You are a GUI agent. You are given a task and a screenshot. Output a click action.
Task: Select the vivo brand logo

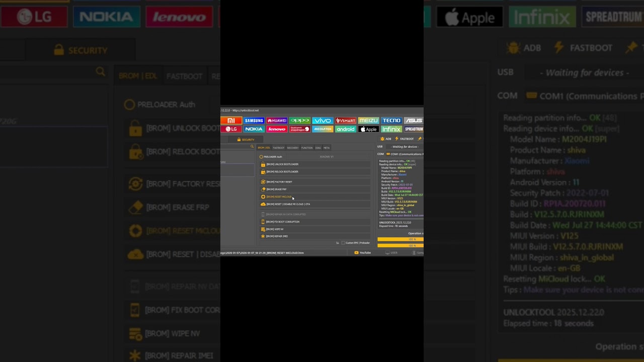(x=323, y=121)
